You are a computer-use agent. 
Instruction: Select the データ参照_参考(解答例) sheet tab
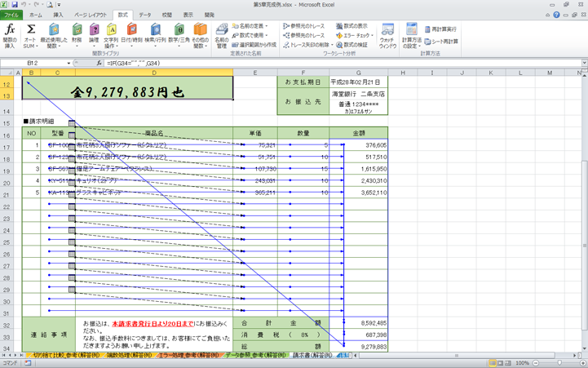pyautogui.click(x=256, y=355)
